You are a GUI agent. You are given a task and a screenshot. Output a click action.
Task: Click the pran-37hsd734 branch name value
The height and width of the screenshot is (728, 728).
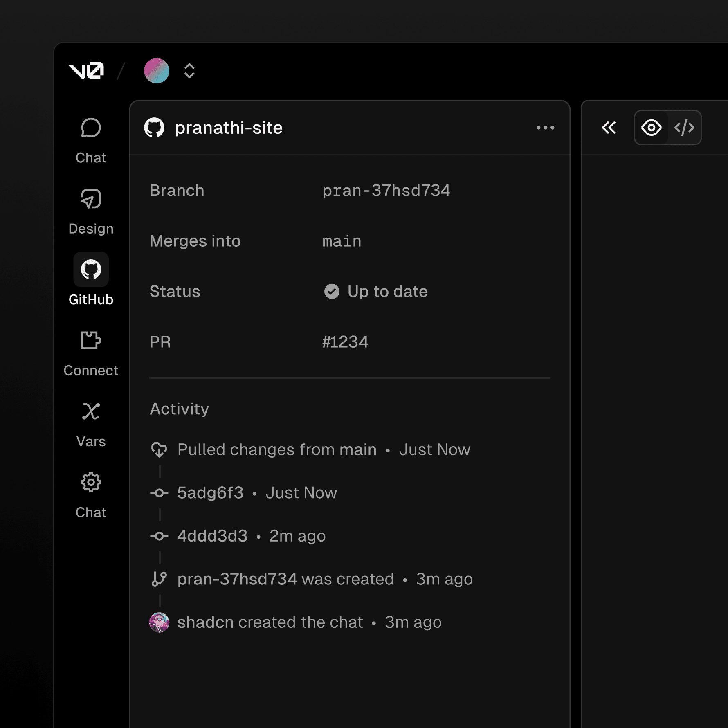(386, 191)
